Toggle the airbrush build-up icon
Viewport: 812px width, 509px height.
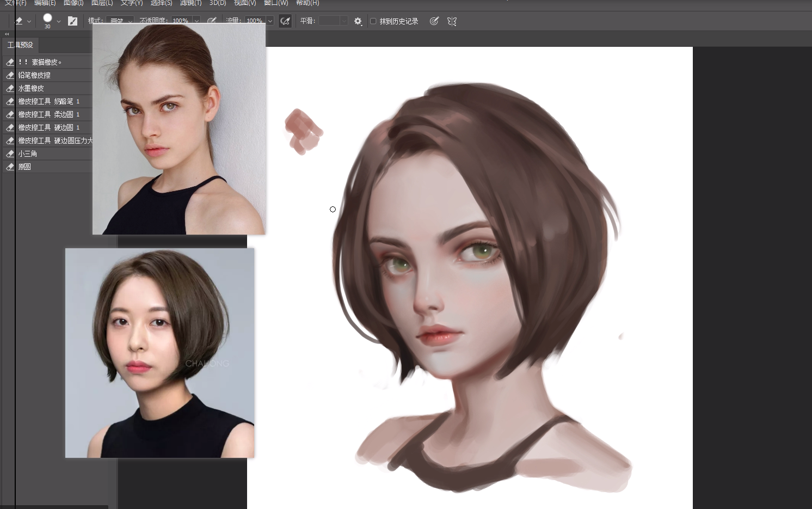(285, 21)
